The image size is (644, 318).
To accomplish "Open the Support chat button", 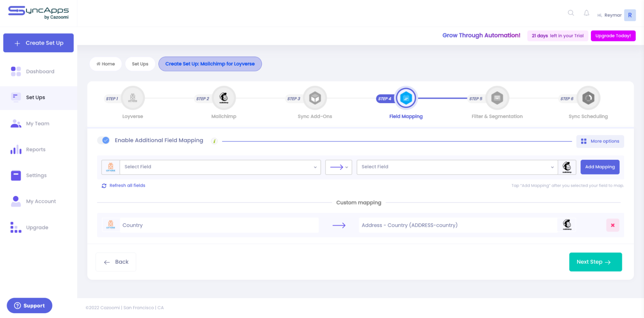I will coord(29,305).
